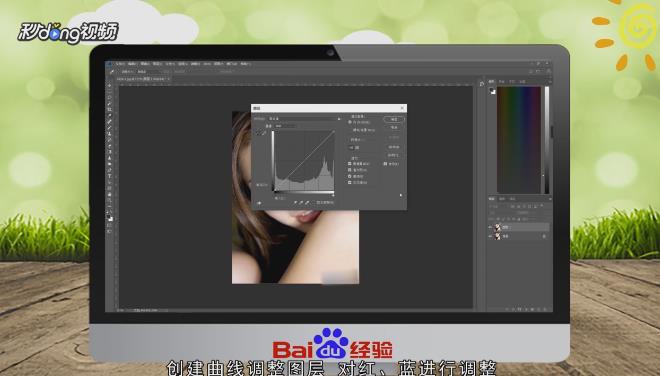660x376 pixels.
Task: Pick the gray point eyedropper in Curves
Action: click(x=301, y=203)
